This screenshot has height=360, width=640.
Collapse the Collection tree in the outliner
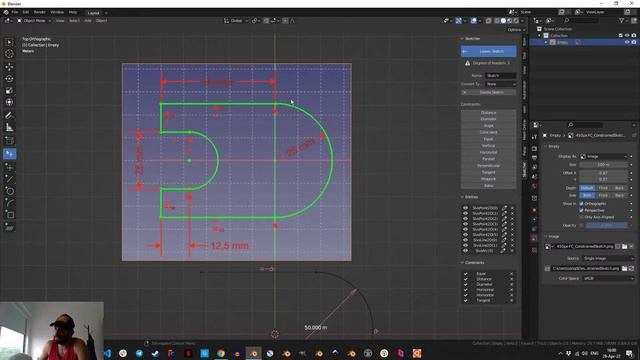[540, 36]
